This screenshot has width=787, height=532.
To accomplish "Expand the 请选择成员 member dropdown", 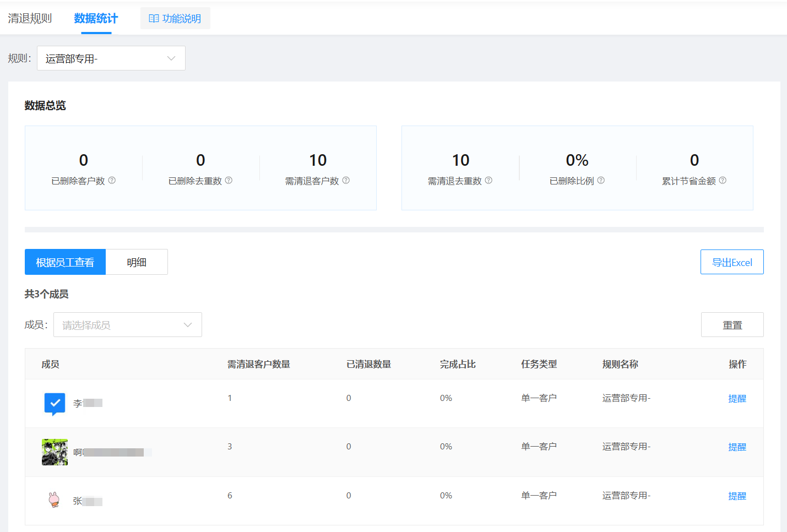I will point(128,325).
